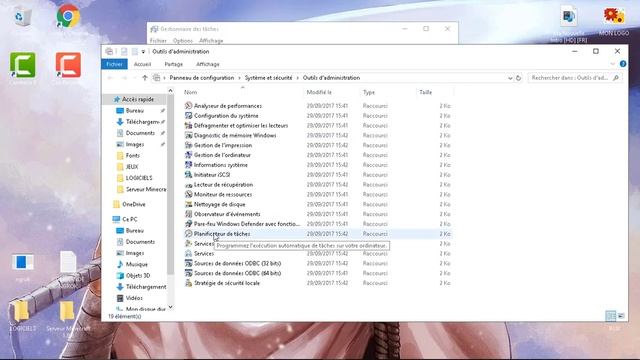Viewport: 640px width, 360px height.
Task: Click Système et sécurité breadcrumb
Action: (268, 78)
